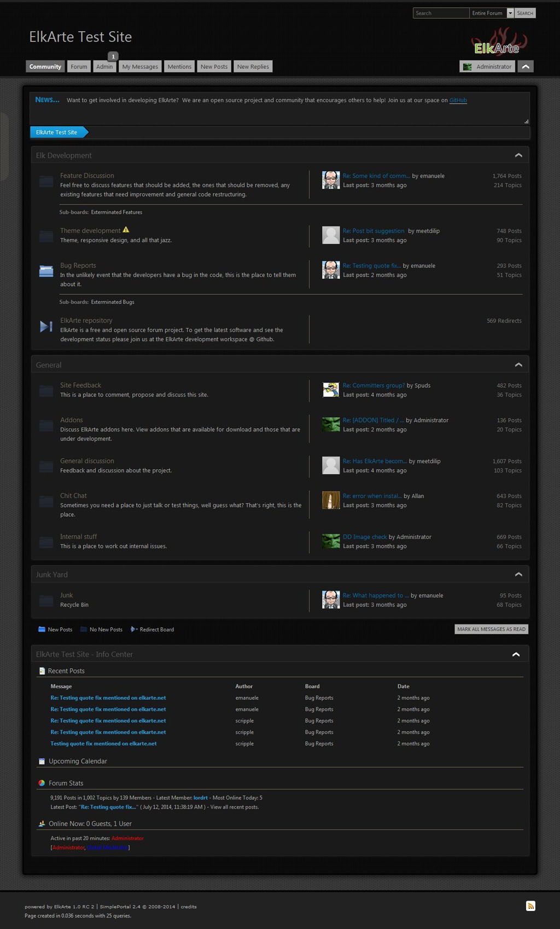Image resolution: width=560 pixels, height=929 pixels.
Task: Click the Internal stuff board icon
Action: tap(46, 542)
